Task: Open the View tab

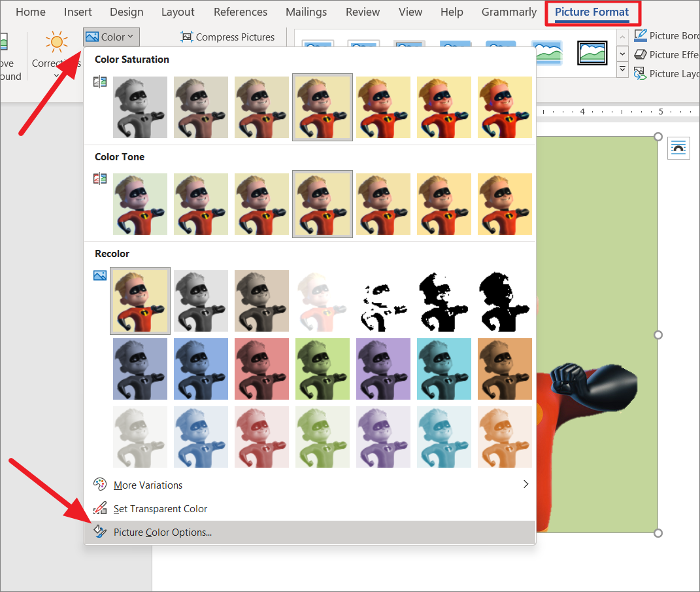Action: [410, 12]
